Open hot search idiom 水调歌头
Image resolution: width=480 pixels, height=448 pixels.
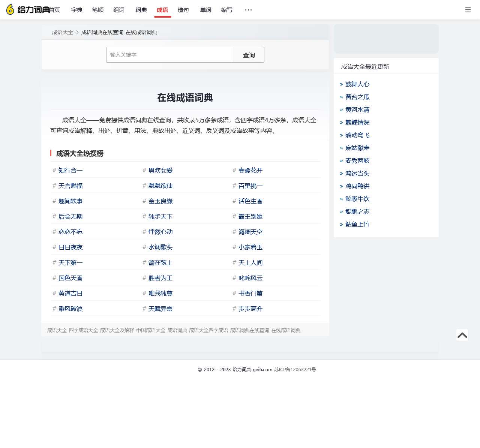(160, 247)
